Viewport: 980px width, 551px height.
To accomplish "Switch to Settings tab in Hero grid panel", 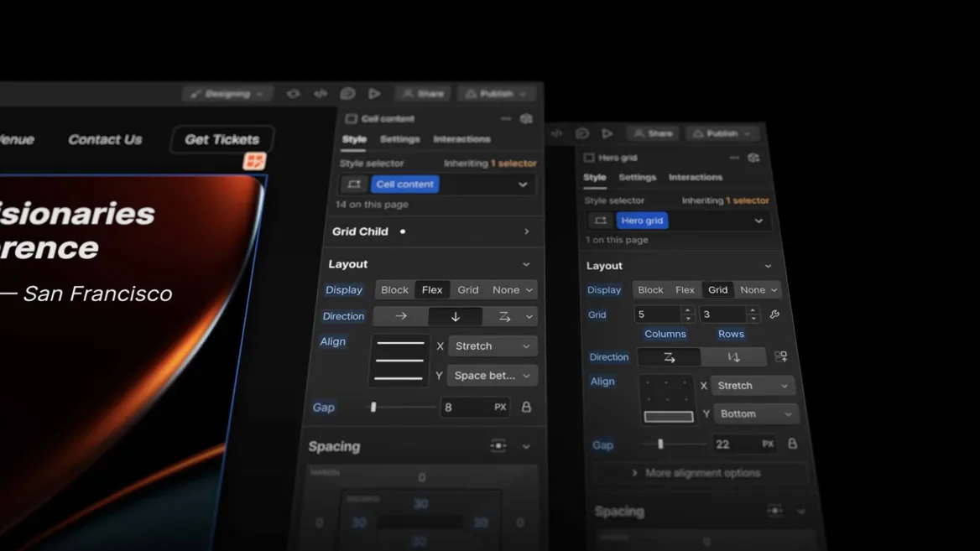I will pos(638,178).
